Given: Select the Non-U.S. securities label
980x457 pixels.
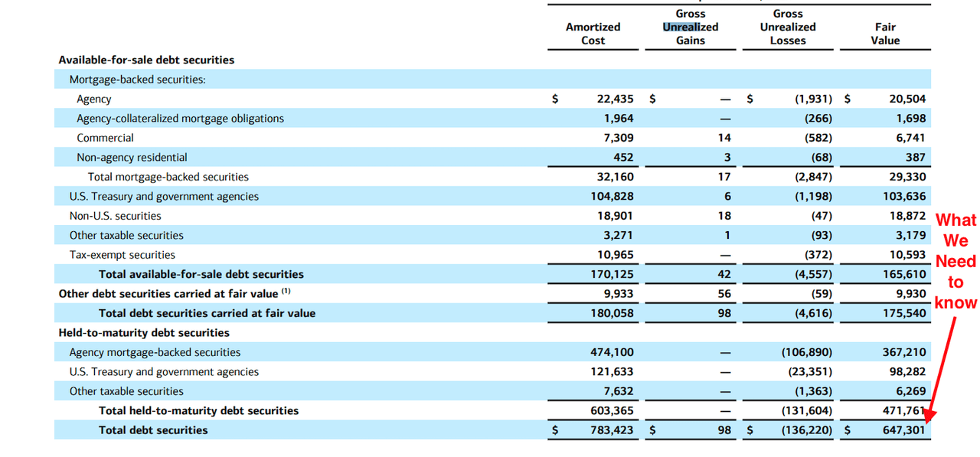Looking at the screenshot, I should tap(115, 216).
